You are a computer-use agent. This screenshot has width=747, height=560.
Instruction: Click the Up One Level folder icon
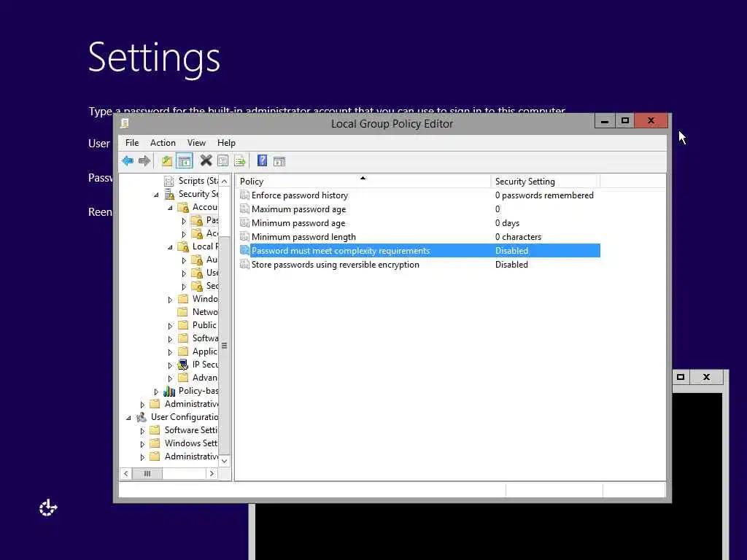(167, 161)
